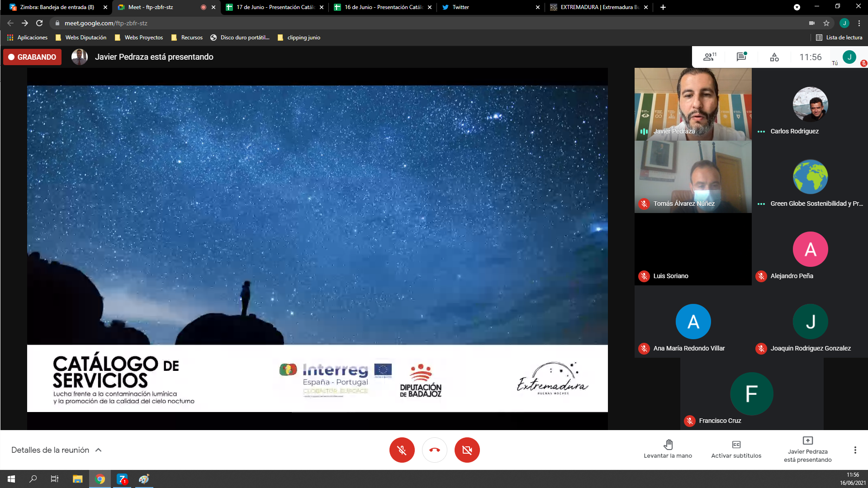Image resolution: width=868 pixels, height=488 pixels.
Task: Open the three-dot more options menu
Action: pos(855,450)
